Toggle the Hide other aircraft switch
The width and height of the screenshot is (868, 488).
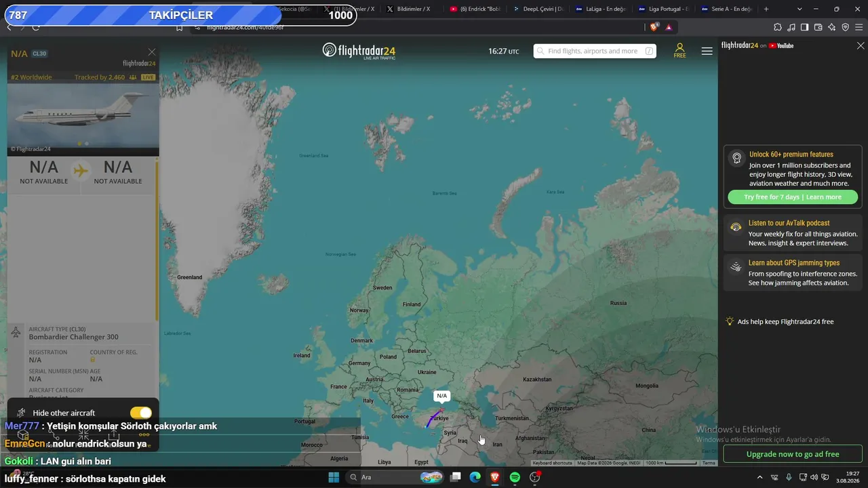point(141,413)
